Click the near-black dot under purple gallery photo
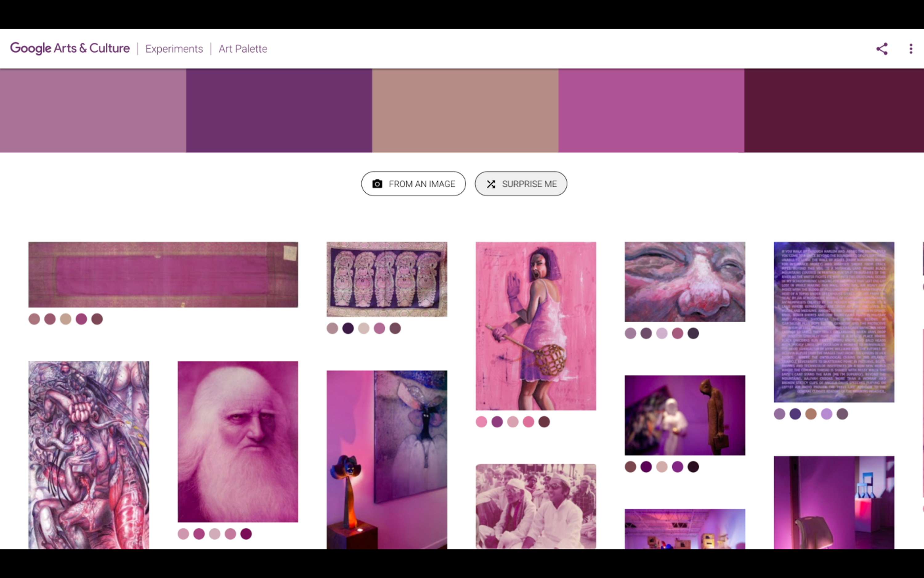924x578 pixels. pos(693,466)
